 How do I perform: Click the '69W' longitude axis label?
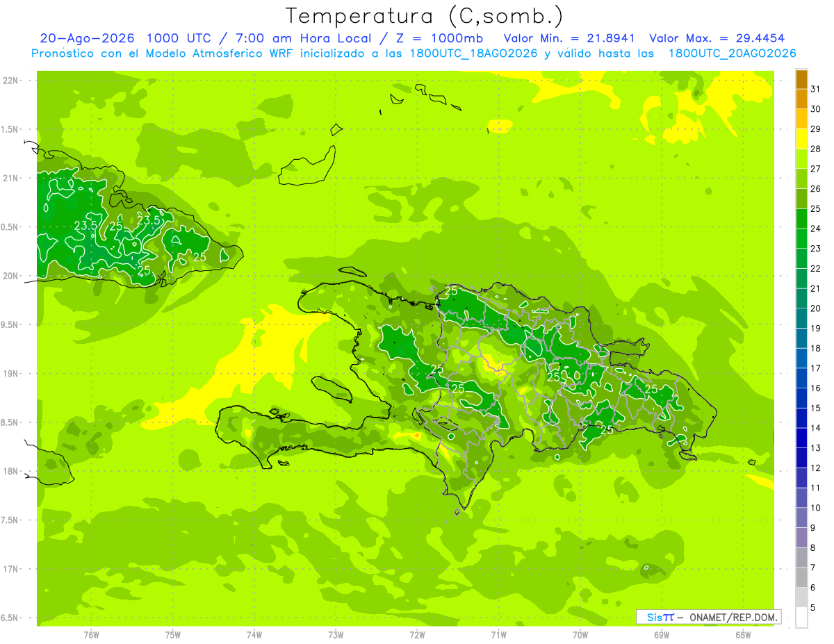coord(662,634)
